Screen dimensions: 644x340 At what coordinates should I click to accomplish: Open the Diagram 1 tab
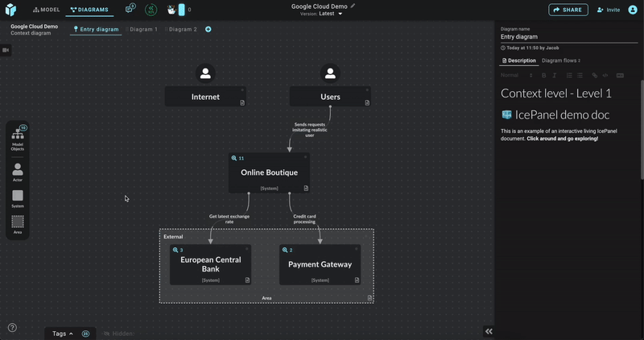pyautogui.click(x=142, y=29)
